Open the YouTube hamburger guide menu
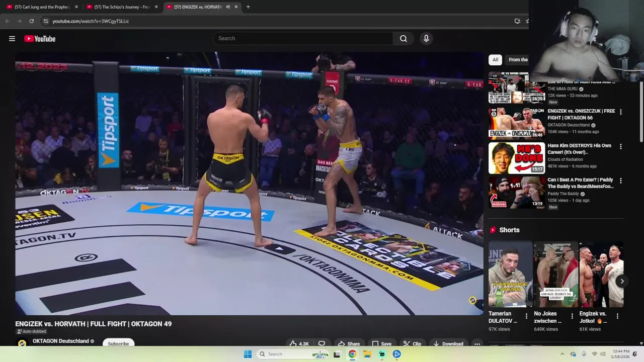Viewport: 644px width, 362px height. [x=12, y=39]
